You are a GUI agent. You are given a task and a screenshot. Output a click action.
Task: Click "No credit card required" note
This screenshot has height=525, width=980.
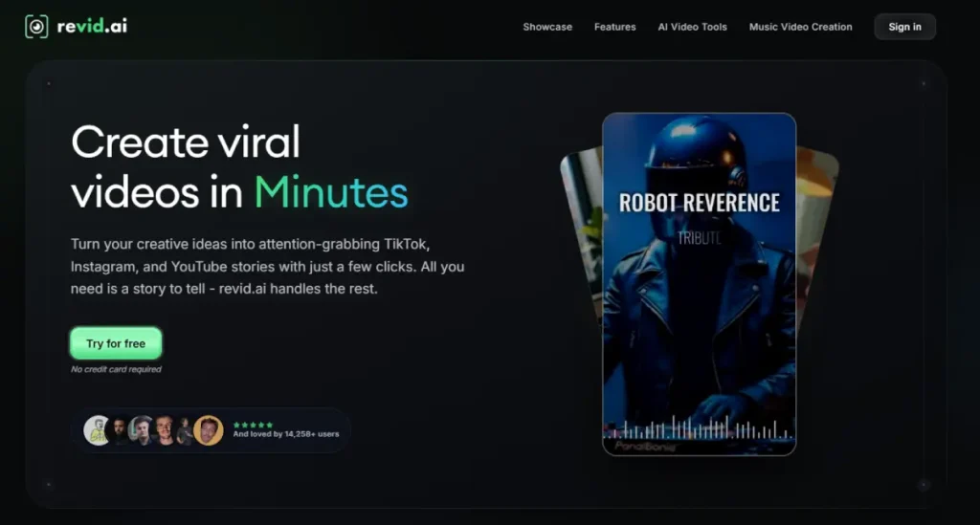click(116, 369)
